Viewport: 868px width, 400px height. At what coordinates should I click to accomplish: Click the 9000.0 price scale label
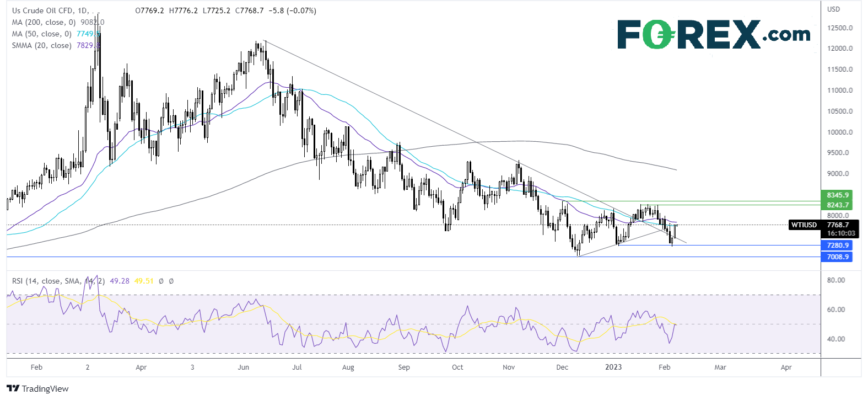(838, 173)
